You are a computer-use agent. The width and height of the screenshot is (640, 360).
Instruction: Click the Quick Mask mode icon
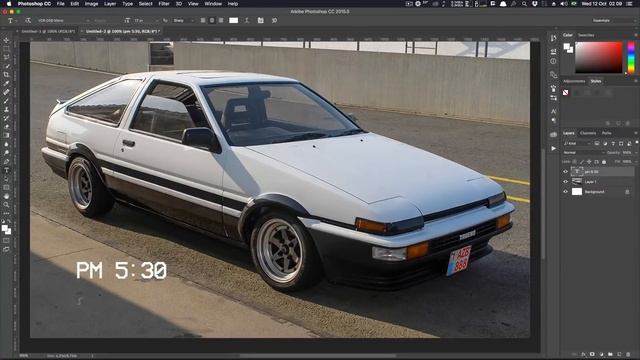6,240
